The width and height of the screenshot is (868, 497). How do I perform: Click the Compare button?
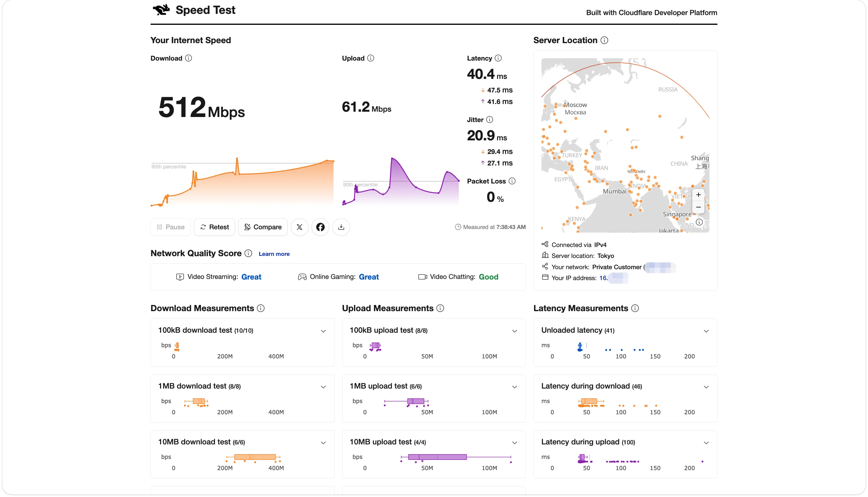[263, 227]
